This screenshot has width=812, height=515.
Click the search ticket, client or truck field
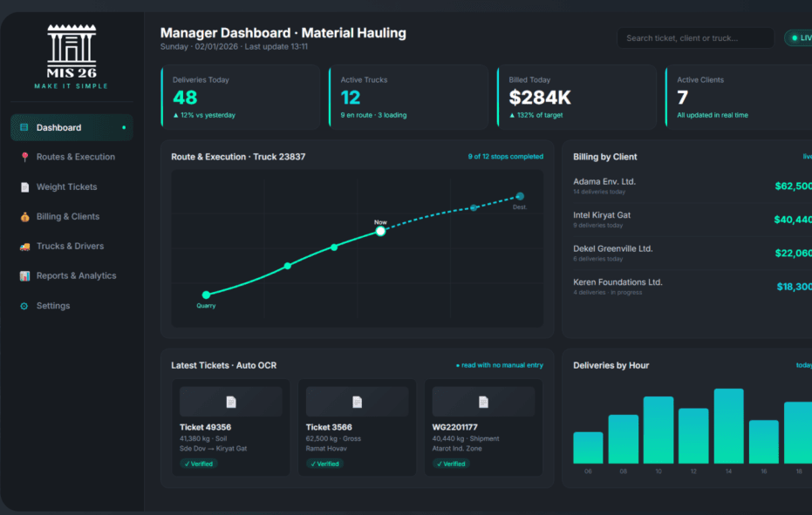click(x=695, y=37)
